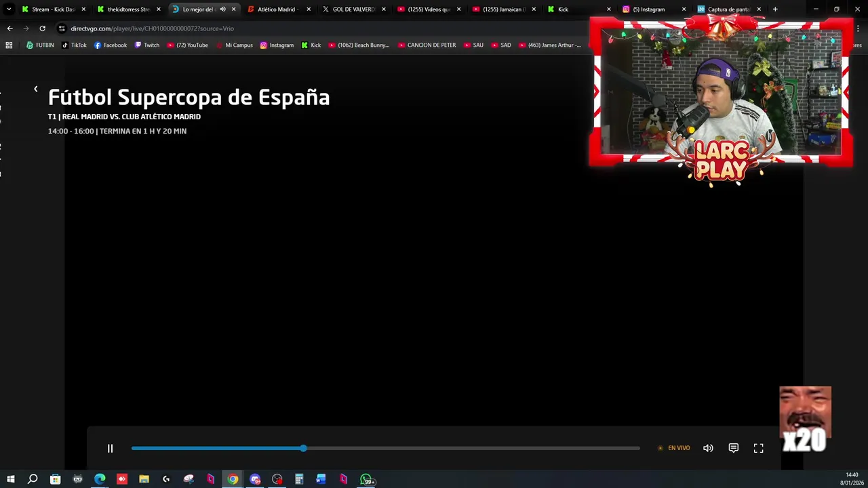Go back using the player back chevron
This screenshot has width=868, height=488.
click(36, 89)
